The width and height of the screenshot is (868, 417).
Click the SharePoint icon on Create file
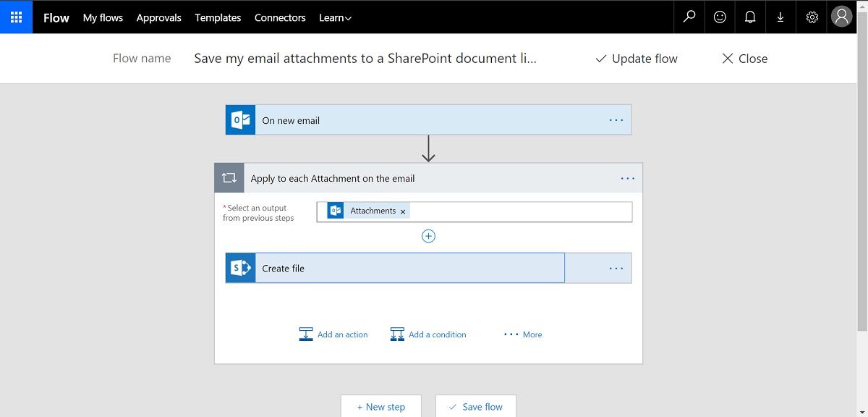coord(240,268)
